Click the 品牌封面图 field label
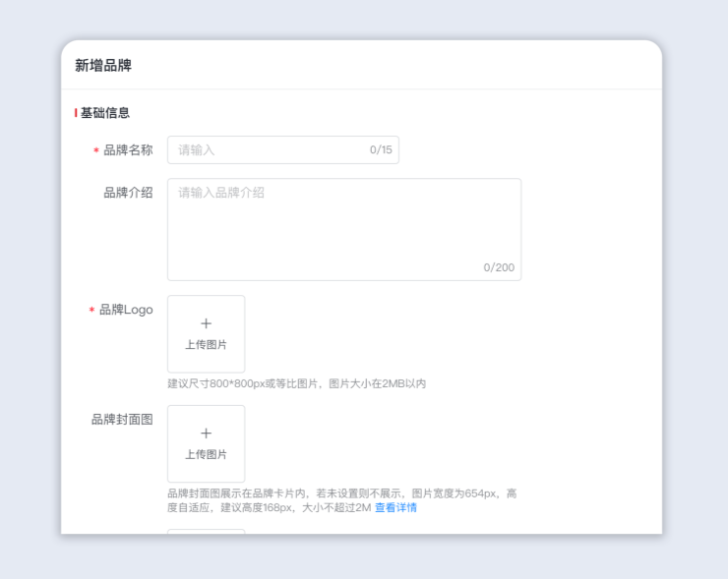This screenshot has width=728, height=579. [122, 420]
